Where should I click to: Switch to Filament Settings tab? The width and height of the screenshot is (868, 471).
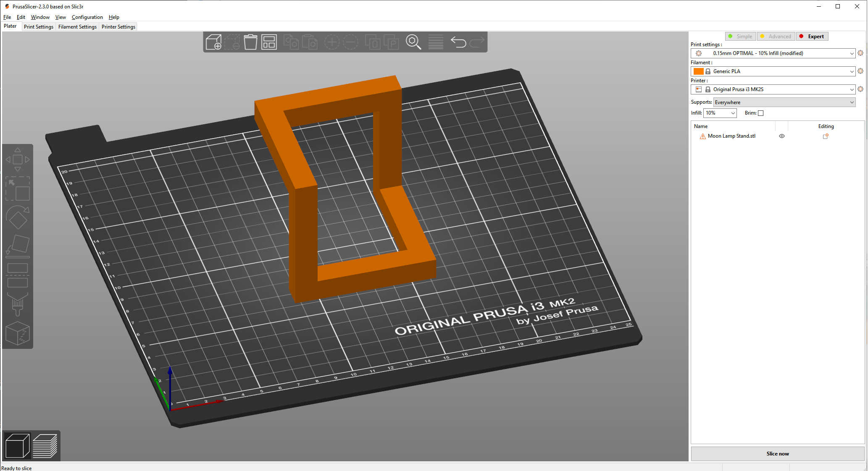(x=77, y=27)
